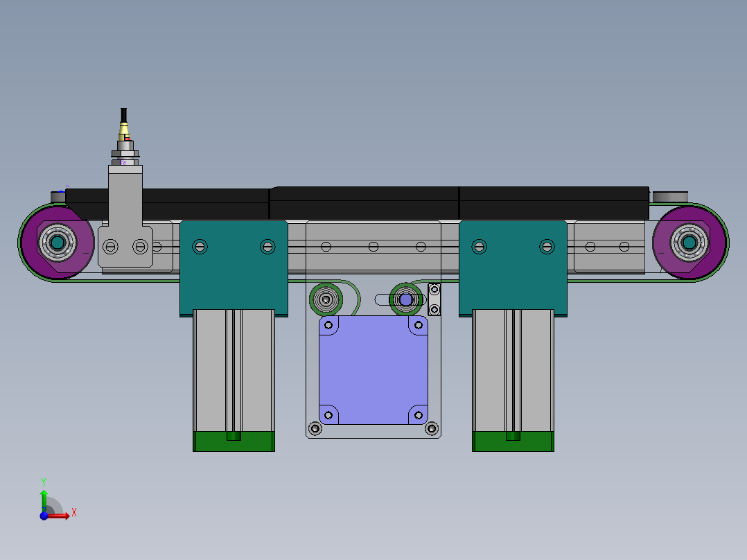The width and height of the screenshot is (747, 560).
Task: Select the right purple belt pulley
Action: (x=689, y=243)
